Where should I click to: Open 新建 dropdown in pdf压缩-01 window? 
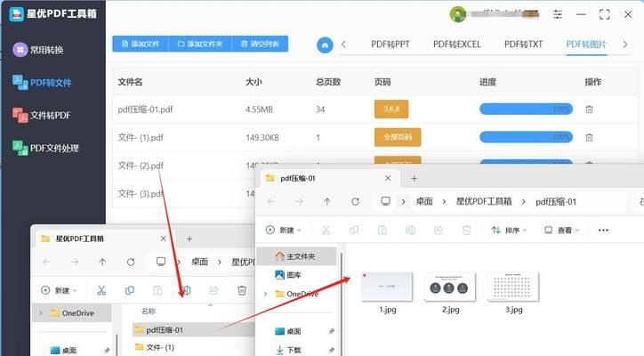(284, 231)
